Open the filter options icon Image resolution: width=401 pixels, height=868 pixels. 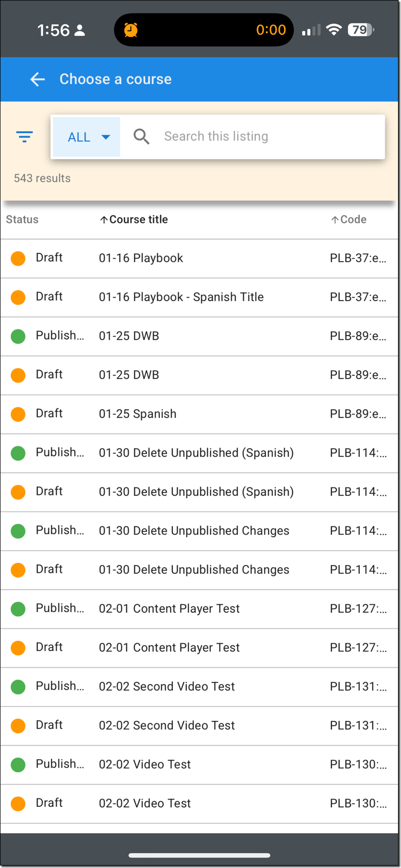[24, 137]
